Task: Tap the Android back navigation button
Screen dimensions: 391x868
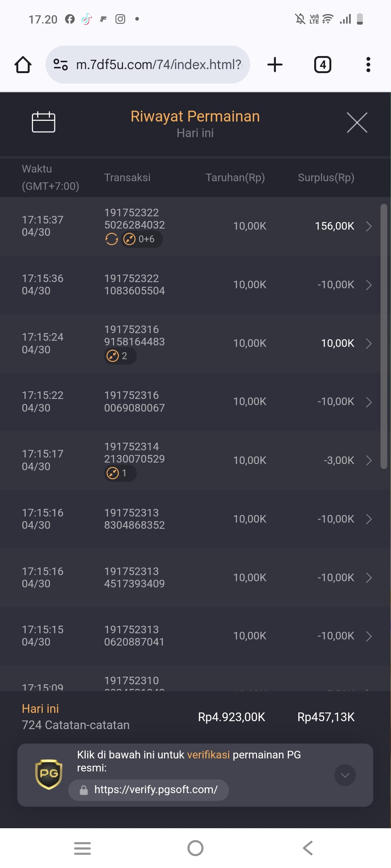Action: (x=308, y=848)
